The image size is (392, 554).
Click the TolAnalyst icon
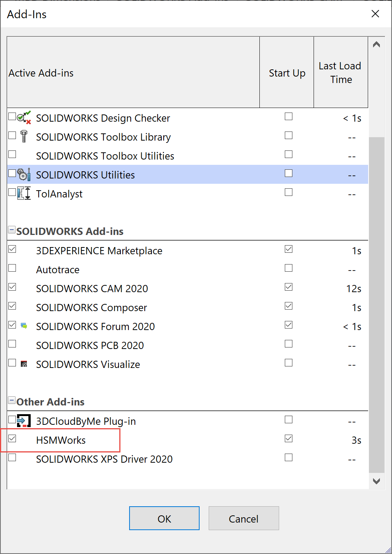pos(24,193)
